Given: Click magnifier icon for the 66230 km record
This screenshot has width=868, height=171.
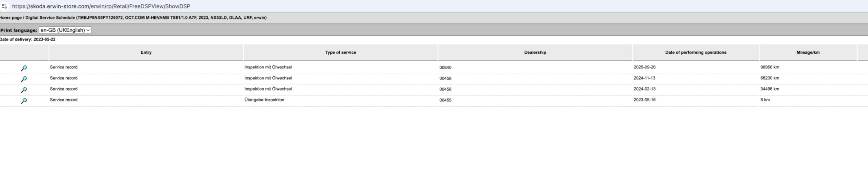Looking at the screenshot, I should tap(24, 79).
